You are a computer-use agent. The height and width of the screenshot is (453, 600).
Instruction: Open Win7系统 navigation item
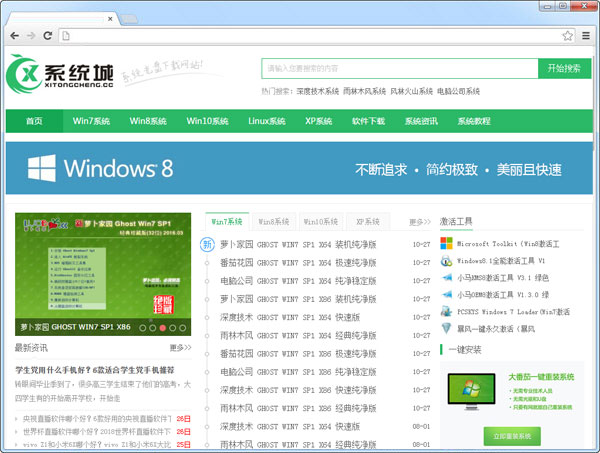[x=91, y=121]
